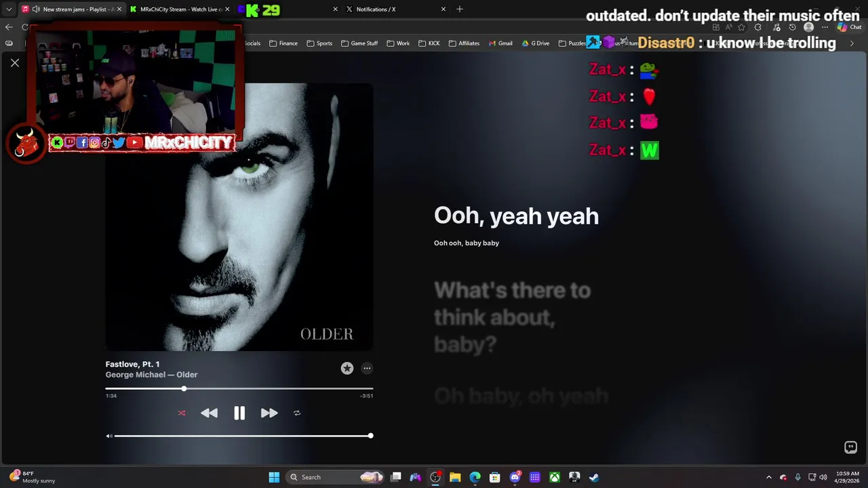The image size is (868, 488).
Task: Show hidden system tray icons
Action: 768,477
